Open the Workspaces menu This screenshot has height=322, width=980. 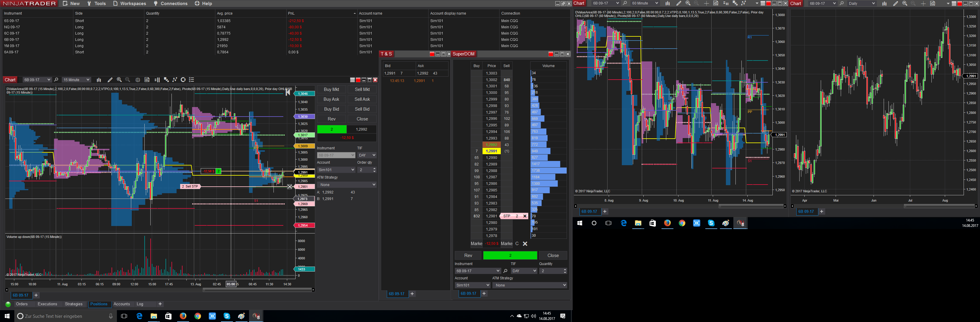point(130,3)
